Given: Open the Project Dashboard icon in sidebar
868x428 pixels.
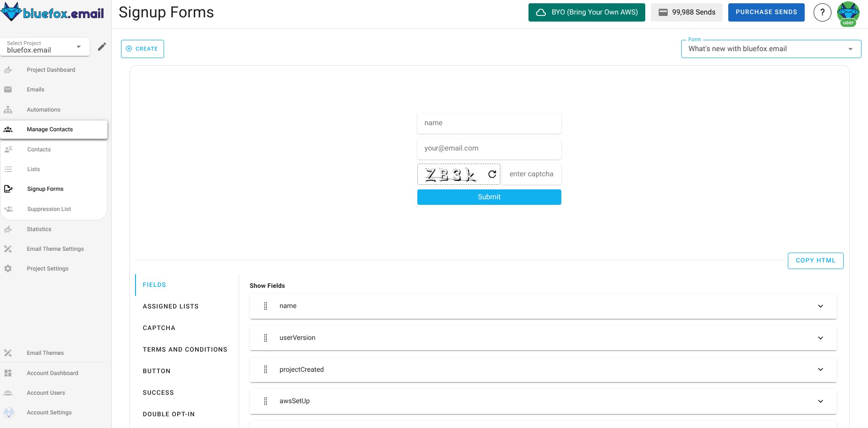Looking at the screenshot, I should coord(8,69).
